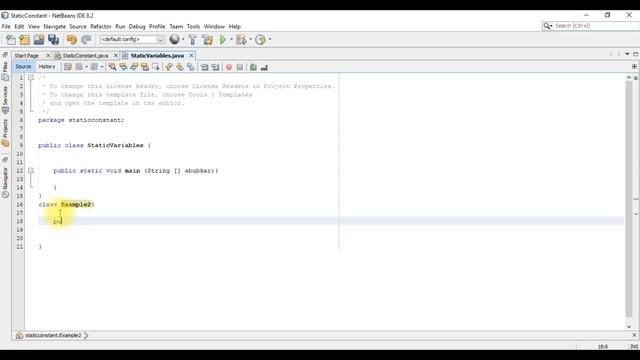Open dropdown arrow beside Debug Project
The height and width of the screenshot is (360, 640).
[250, 39]
